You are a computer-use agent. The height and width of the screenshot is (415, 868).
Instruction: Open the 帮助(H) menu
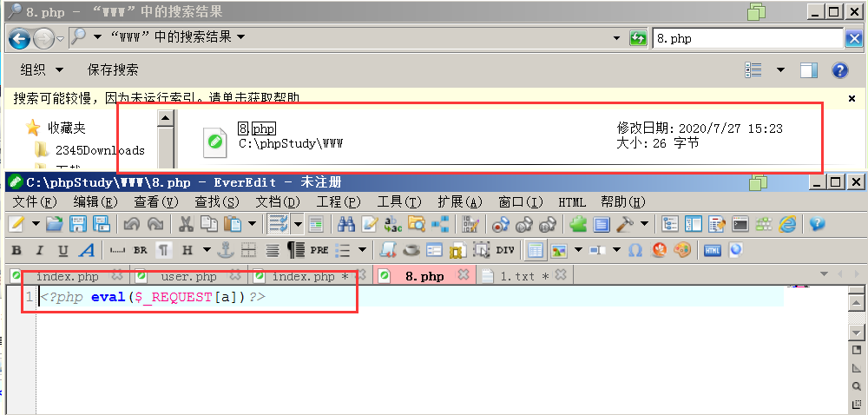click(x=623, y=202)
